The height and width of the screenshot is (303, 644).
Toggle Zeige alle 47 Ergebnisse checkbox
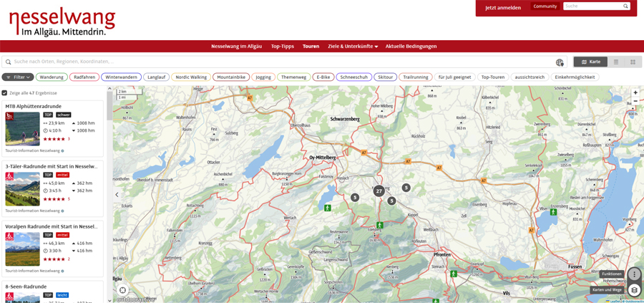[x=4, y=93]
